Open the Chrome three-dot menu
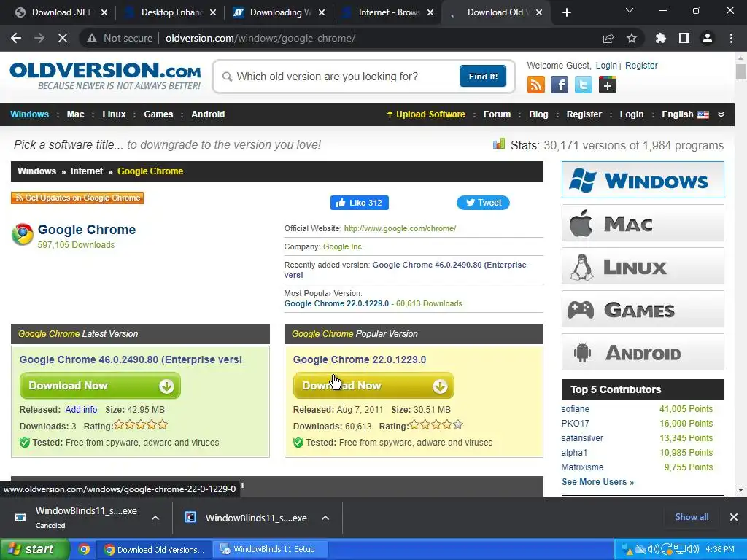The height and width of the screenshot is (560, 747). point(731,38)
